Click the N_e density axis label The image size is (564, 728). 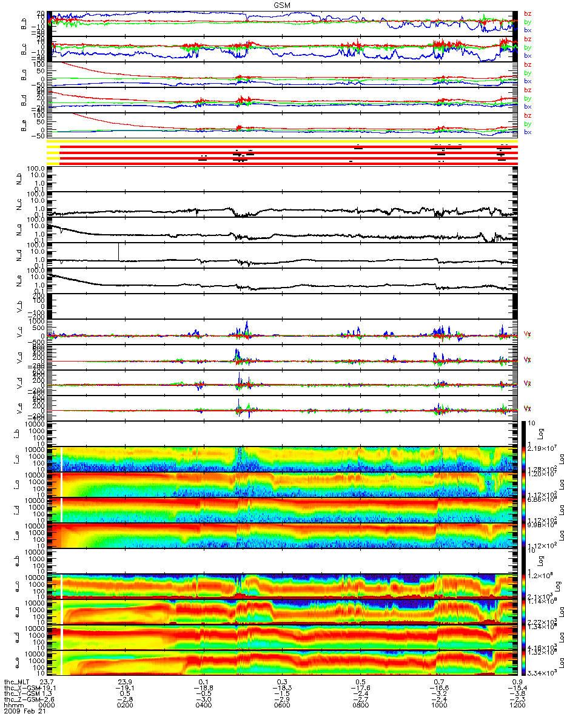18,281
